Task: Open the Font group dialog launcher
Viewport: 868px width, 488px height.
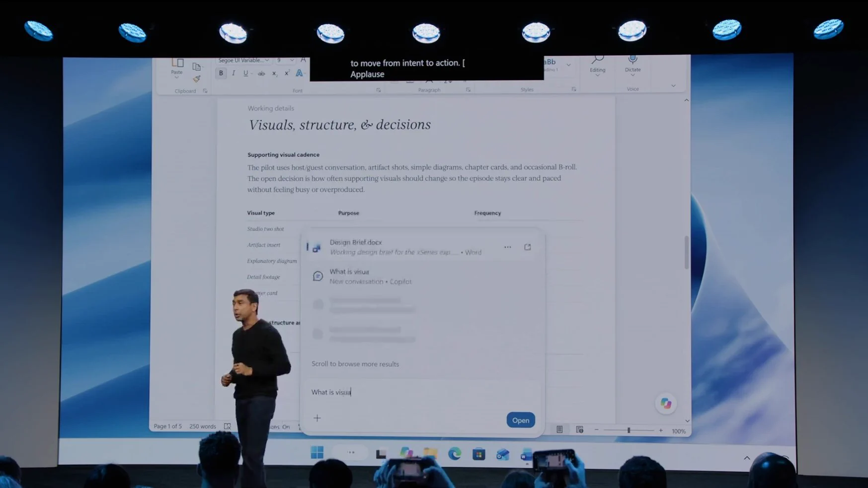Action: [379, 90]
